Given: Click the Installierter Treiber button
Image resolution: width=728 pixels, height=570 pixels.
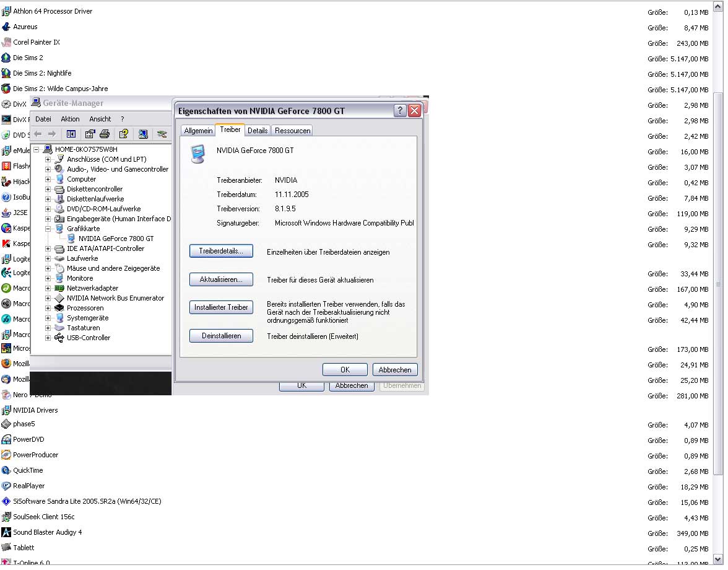Looking at the screenshot, I should click(x=221, y=307).
